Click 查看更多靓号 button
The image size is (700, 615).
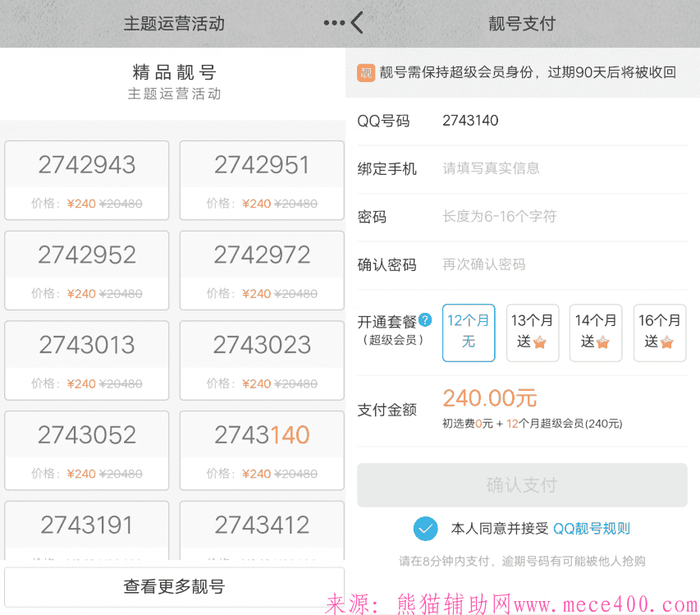click(x=174, y=586)
